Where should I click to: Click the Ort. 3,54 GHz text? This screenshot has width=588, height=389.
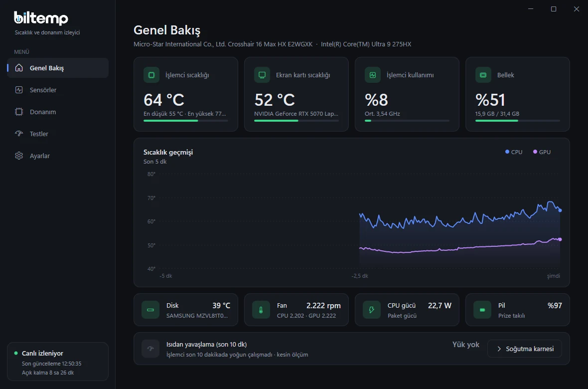tap(383, 114)
